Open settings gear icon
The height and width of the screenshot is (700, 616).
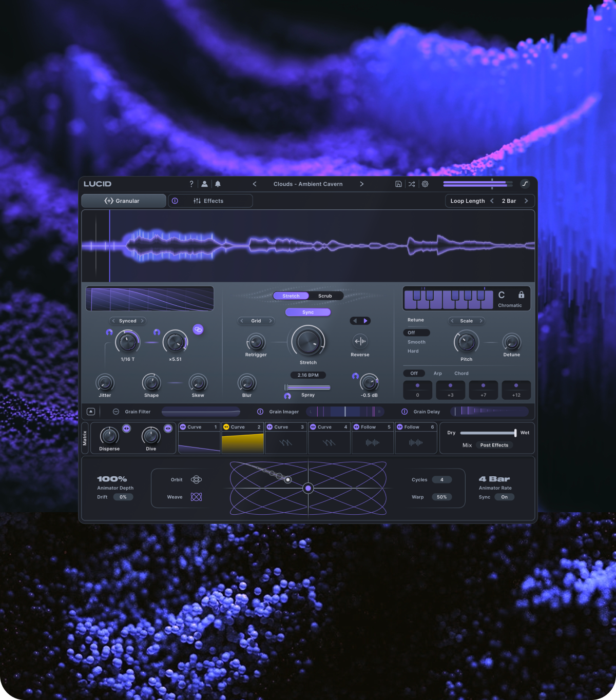425,184
